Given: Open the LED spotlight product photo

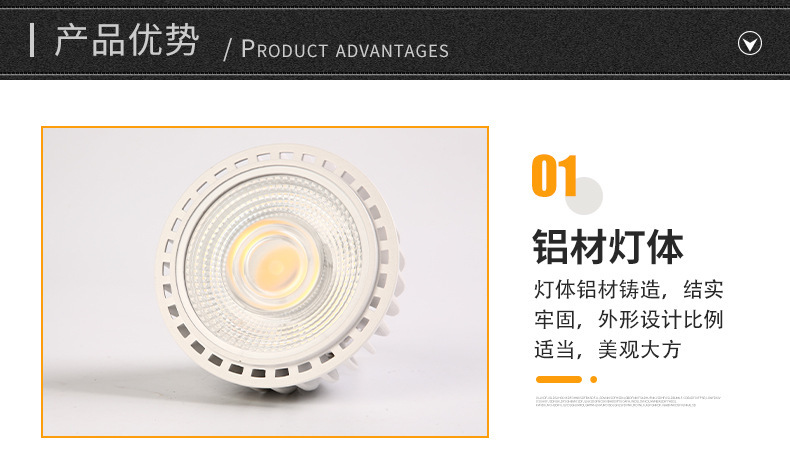Looking at the screenshot, I should pyautogui.click(x=265, y=282).
